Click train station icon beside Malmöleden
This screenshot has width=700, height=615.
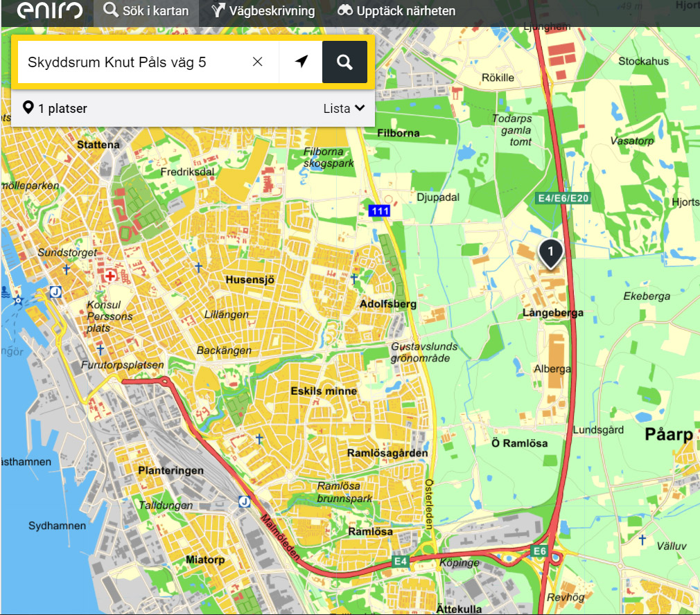244,501
